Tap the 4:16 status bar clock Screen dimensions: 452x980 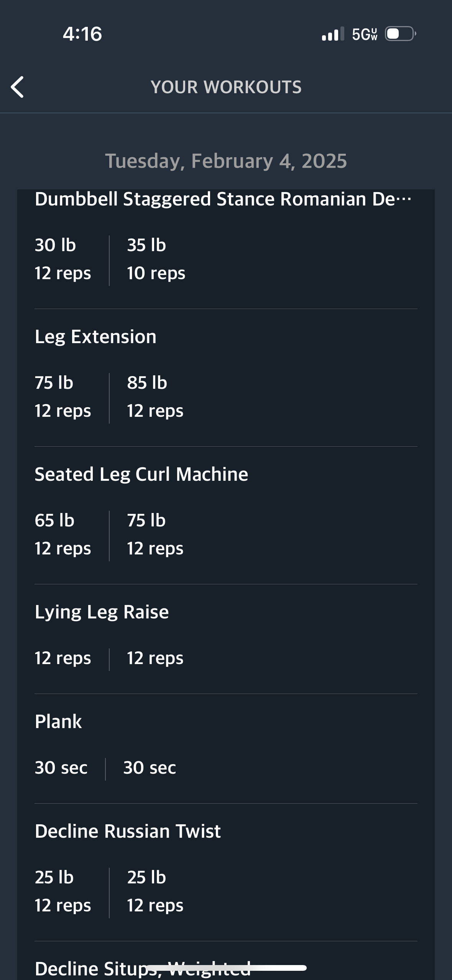pos(82,34)
